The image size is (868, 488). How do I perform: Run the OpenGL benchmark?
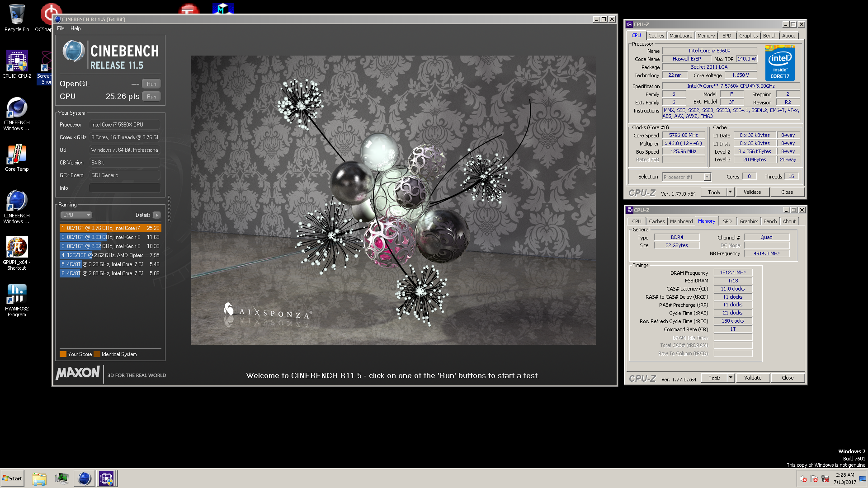pyautogui.click(x=151, y=84)
